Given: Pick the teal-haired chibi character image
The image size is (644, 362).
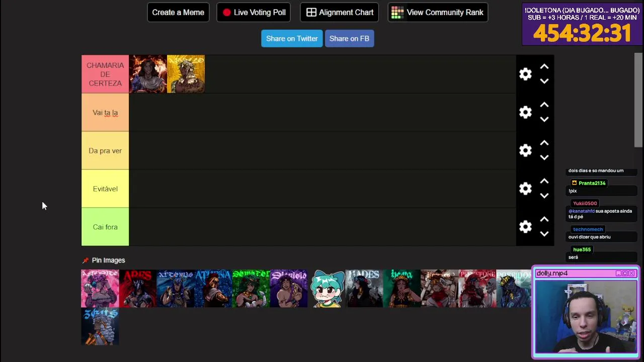Looking at the screenshot, I should coord(327,288).
